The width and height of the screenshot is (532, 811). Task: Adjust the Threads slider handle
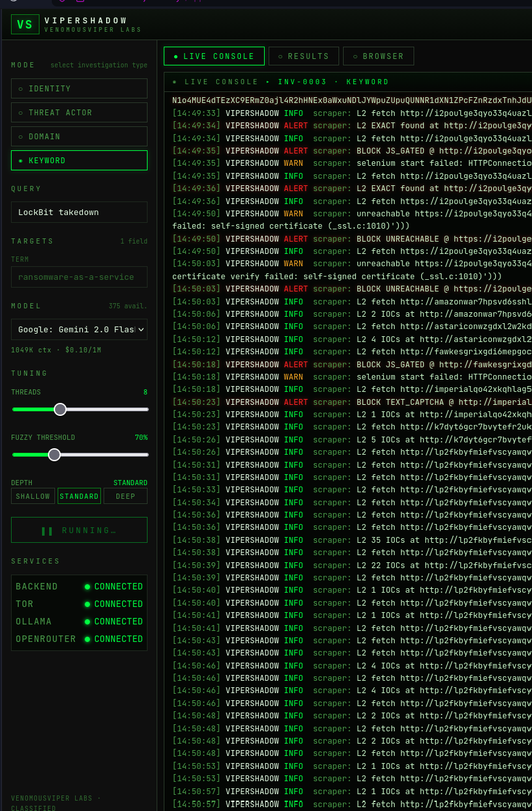coord(60,409)
